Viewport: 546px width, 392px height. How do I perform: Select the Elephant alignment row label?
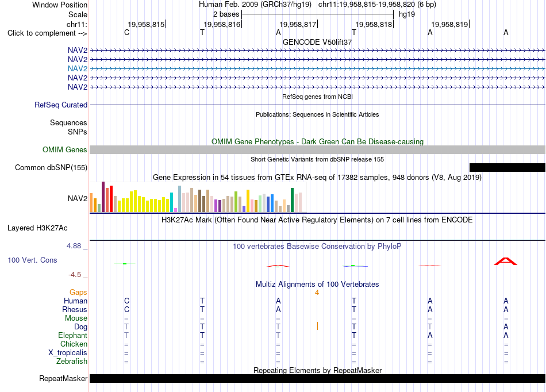72,335
